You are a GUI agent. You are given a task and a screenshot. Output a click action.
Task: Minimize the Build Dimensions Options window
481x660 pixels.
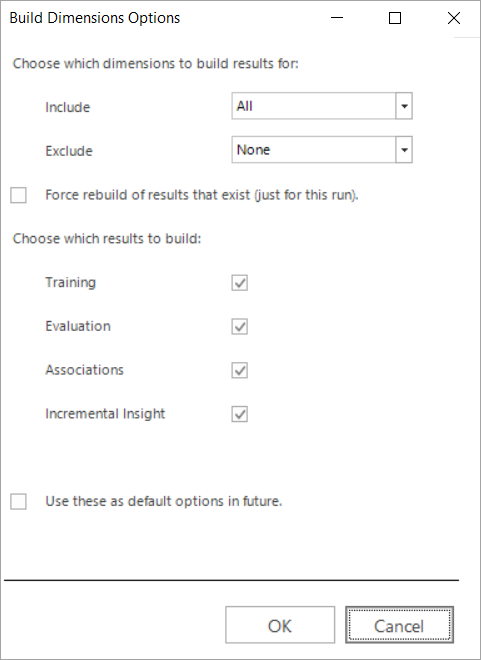coord(337,18)
